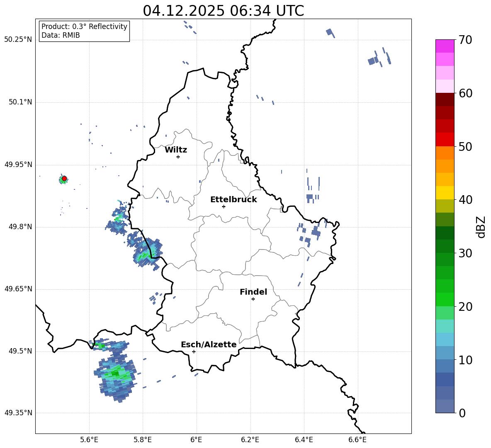Click the colorbar tick label 40
The width and height of the screenshot is (491, 448).
point(465,200)
